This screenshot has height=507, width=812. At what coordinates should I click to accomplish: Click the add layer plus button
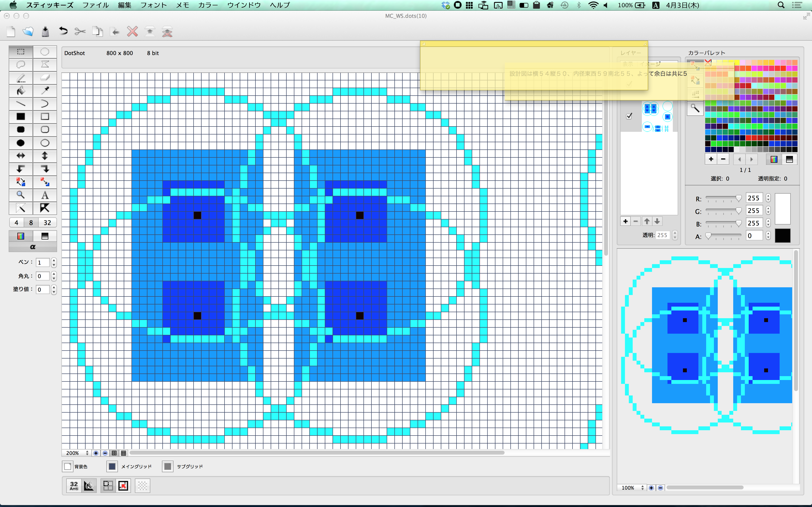pos(625,221)
